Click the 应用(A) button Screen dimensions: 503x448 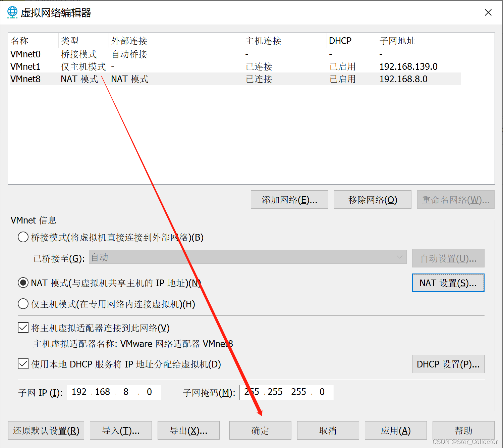396,431
